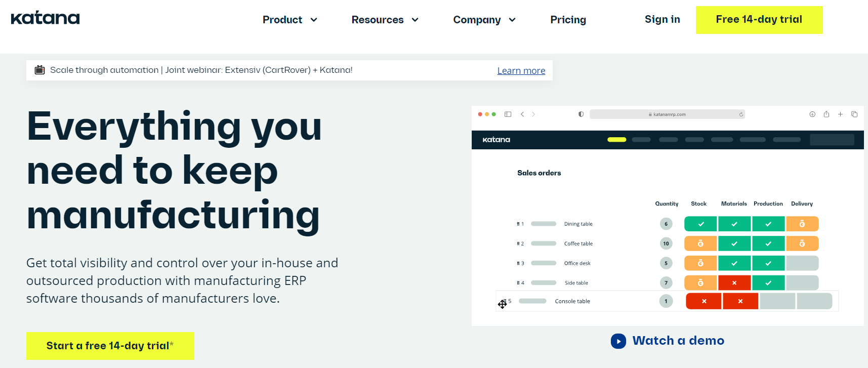
Task: Click the Katana logo in header
Action: click(x=45, y=19)
